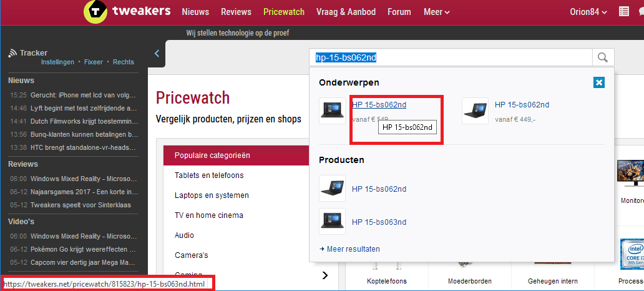Open news item Bunq-klanten kunnen betalingen
644x291 pixels.
click(84, 134)
